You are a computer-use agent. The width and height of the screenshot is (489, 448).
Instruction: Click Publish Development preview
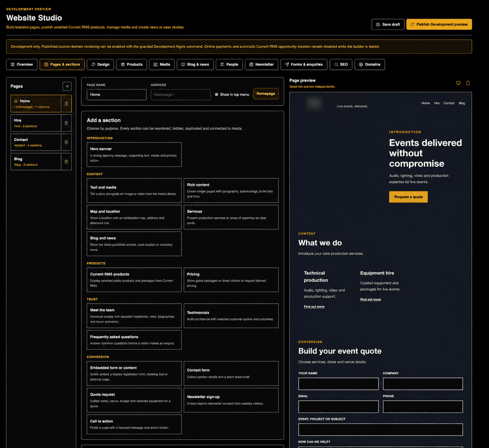(439, 24)
